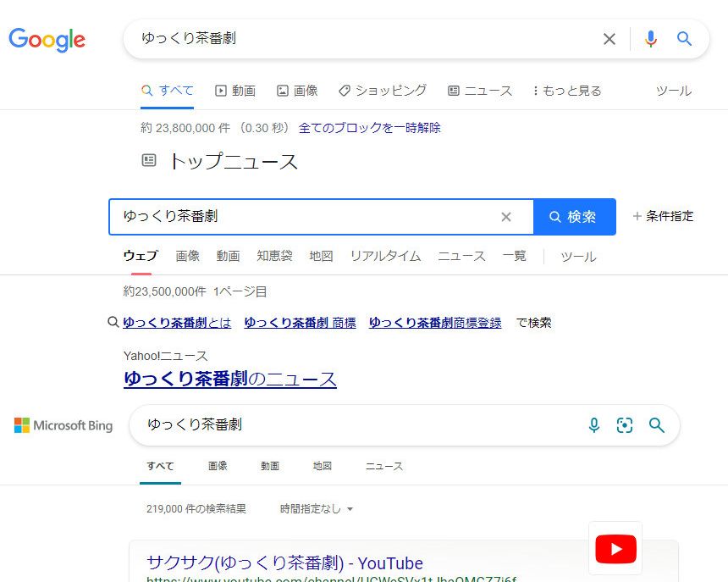Screen dimensions: 728x582
Task: Click inside the Bing search input
Action: click(356, 424)
